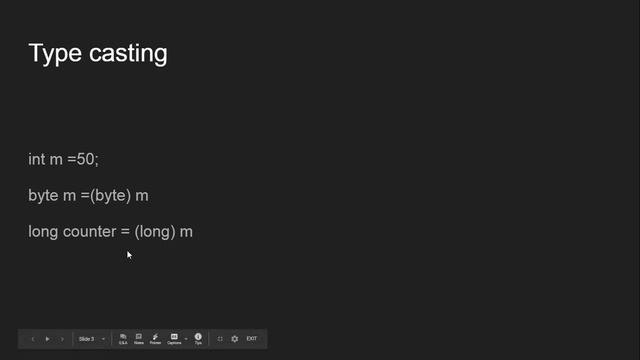Open the Slide 3 selector dropdown
The image size is (640, 360).
pyautogui.click(x=92, y=339)
